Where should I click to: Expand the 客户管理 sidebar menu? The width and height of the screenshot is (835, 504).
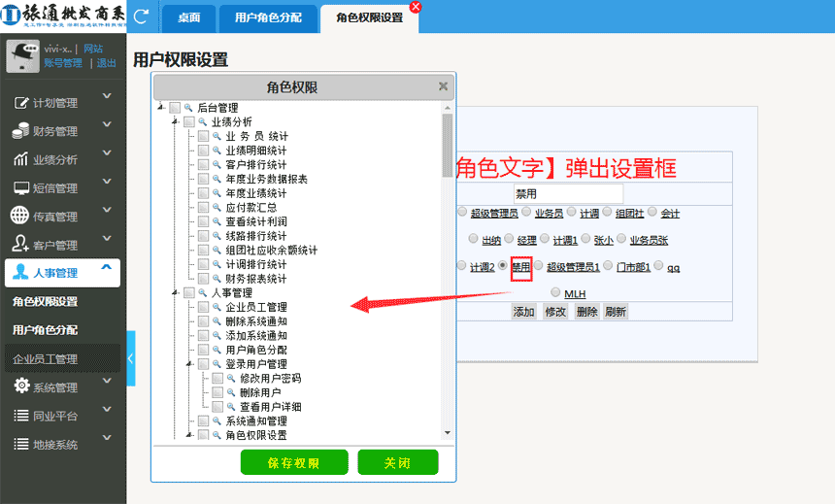107,244
